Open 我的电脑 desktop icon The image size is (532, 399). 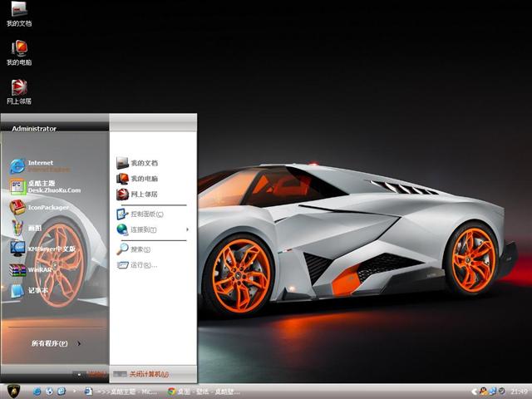pos(19,52)
